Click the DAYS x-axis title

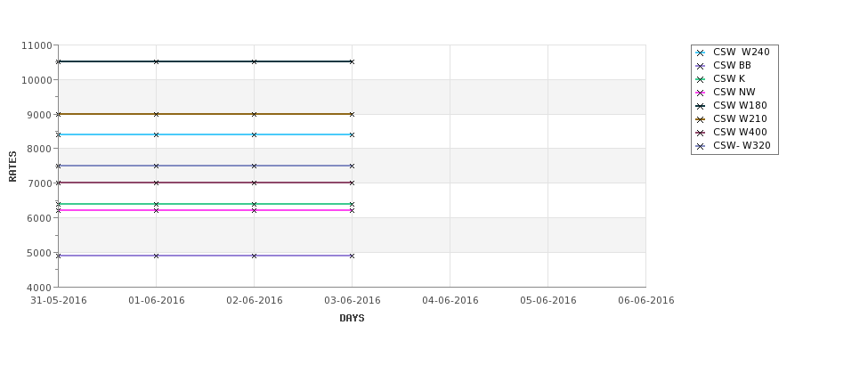pyautogui.click(x=352, y=318)
